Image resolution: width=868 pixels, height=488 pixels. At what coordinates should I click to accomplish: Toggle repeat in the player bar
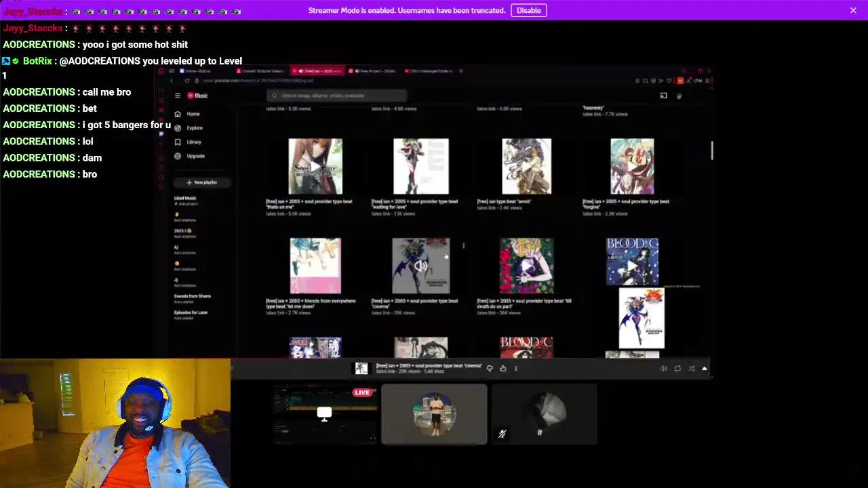[x=677, y=368]
